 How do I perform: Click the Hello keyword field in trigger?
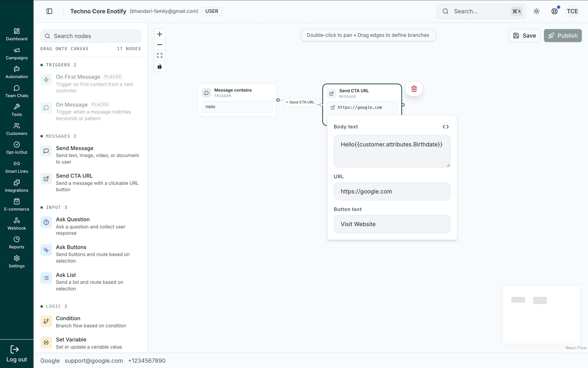(x=237, y=107)
